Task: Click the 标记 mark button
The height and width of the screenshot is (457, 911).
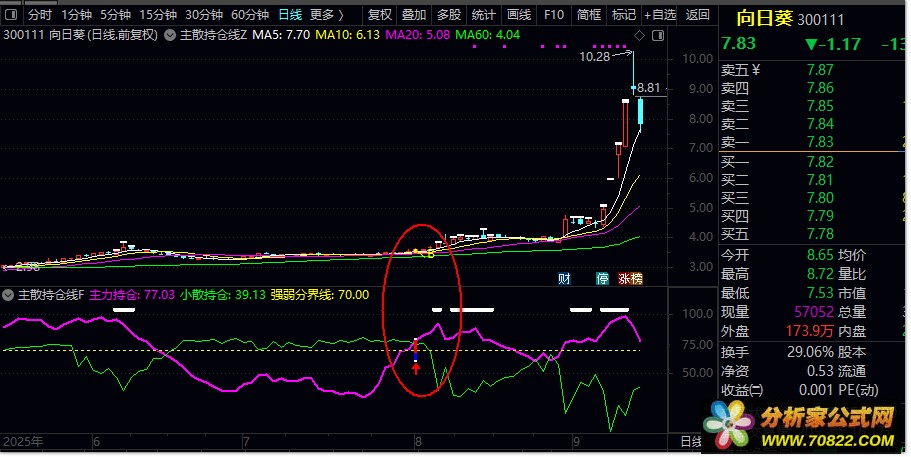Action: [x=623, y=15]
